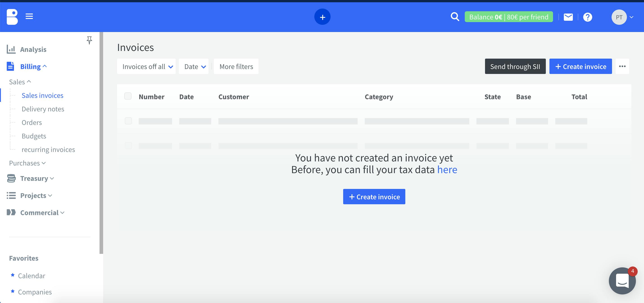
Task: Open the Date filter dropdown
Action: click(x=194, y=67)
